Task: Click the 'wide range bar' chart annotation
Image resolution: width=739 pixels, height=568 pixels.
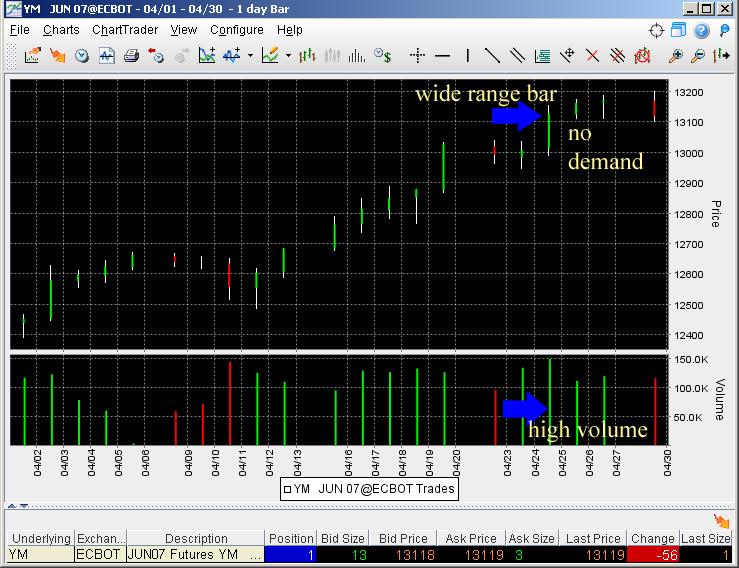Action: (x=486, y=94)
